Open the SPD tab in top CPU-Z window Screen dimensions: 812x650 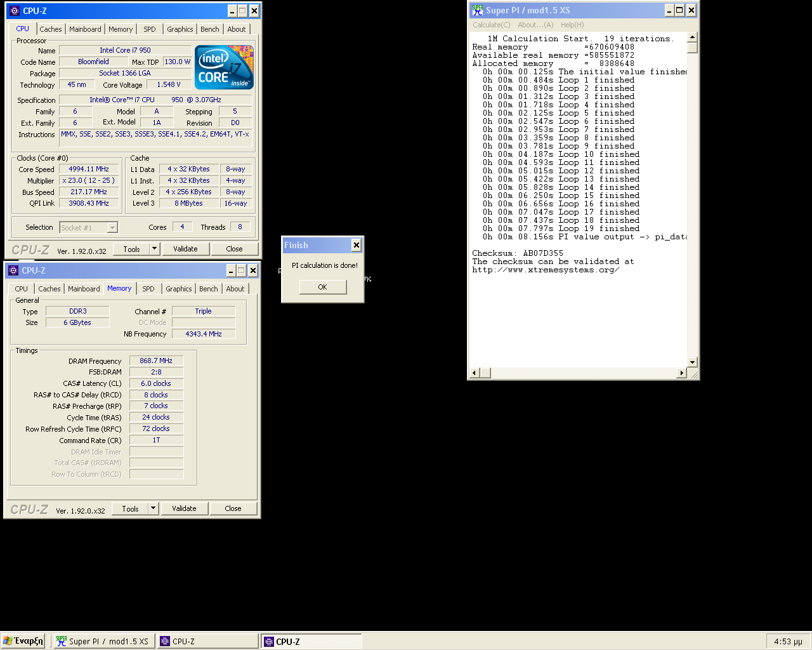tap(150, 29)
